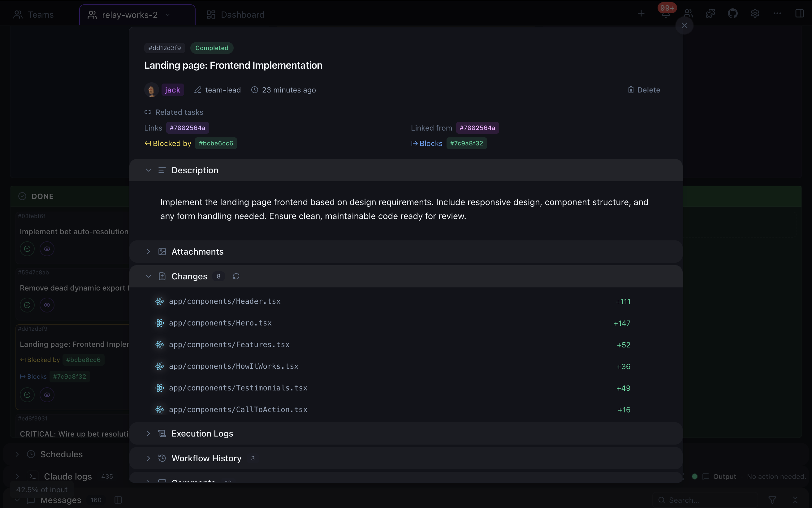Click the 42.5% of input indicator
This screenshot has width=812, height=508.
tap(42, 489)
